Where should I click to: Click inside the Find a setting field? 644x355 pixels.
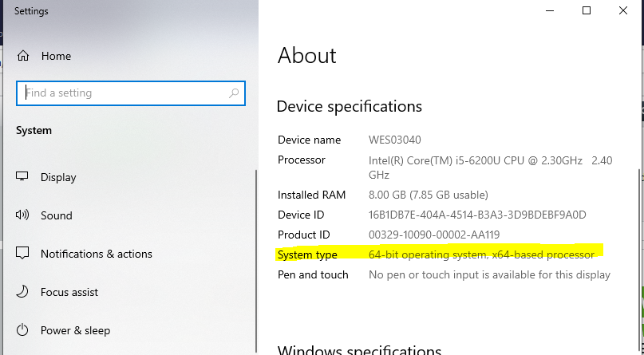pos(120,93)
